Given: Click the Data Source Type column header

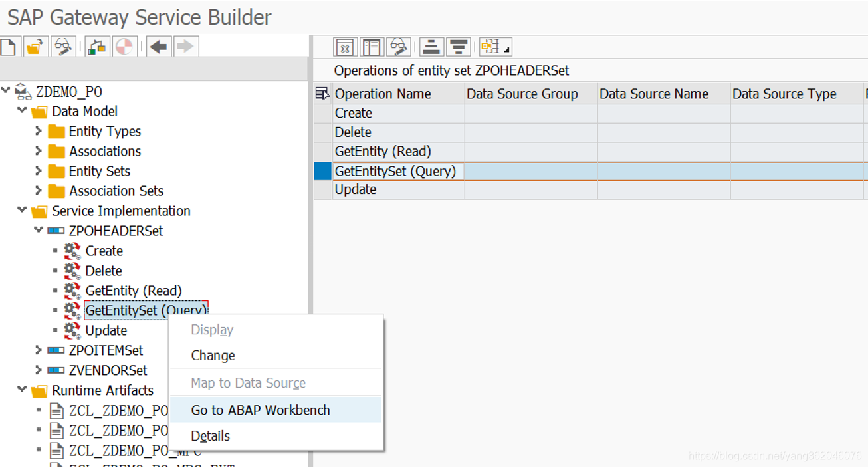Looking at the screenshot, I should pos(797,94).
